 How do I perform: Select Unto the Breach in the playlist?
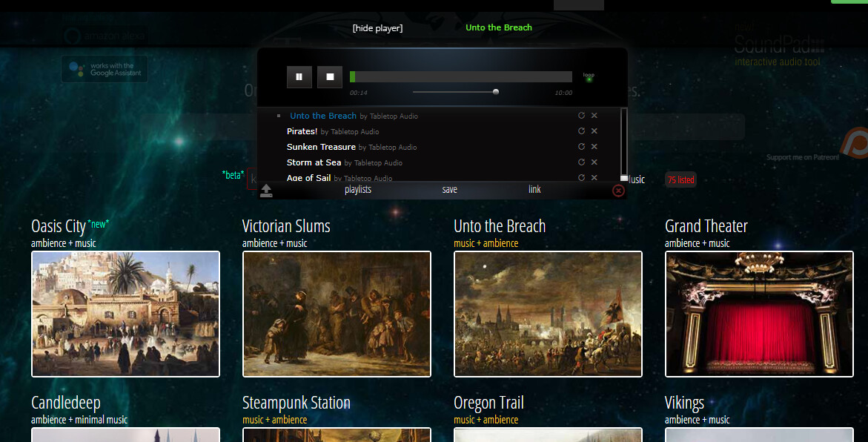click(x=323, y=116)
